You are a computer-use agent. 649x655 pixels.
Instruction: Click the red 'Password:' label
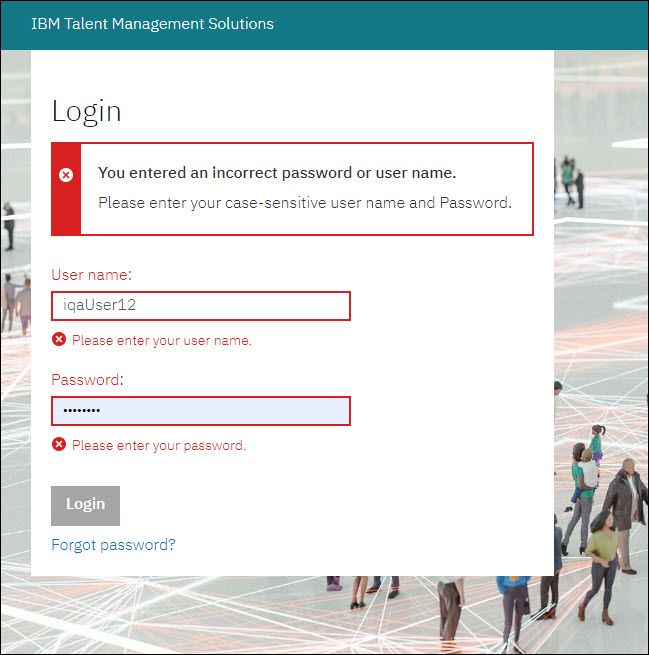(x=87, y=380)
